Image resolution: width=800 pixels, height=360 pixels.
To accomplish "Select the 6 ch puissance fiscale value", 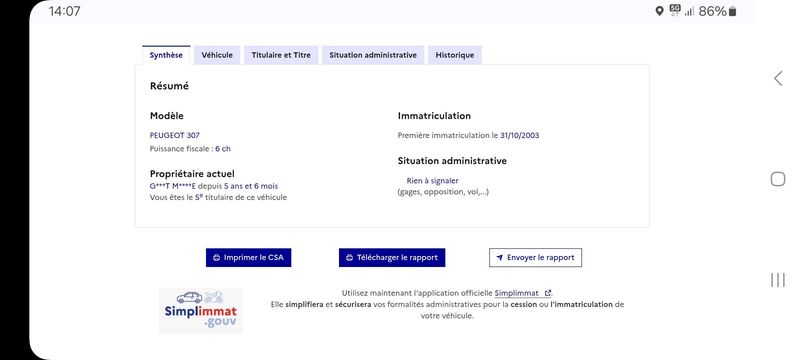I will point(223,149).
